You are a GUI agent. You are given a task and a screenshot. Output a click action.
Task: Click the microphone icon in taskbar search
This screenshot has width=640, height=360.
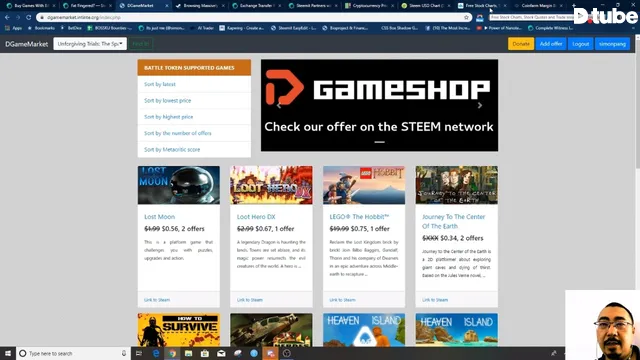(124, 353)
